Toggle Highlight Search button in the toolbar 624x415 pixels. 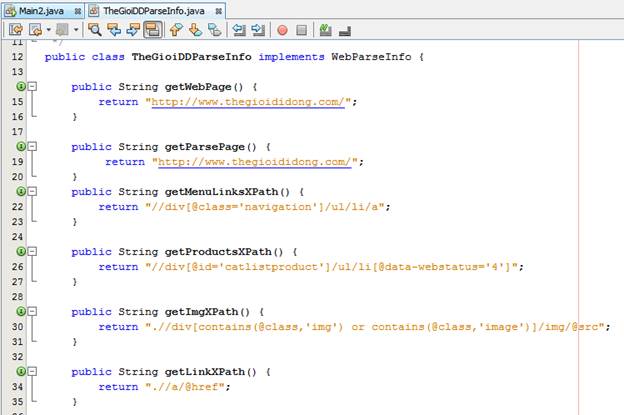click(x=152, y=30)
